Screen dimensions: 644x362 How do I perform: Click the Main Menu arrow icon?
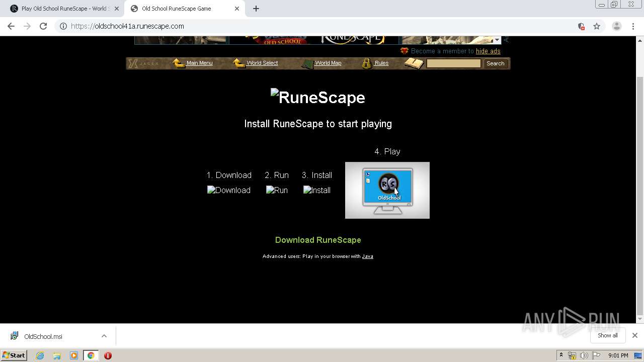179,63
